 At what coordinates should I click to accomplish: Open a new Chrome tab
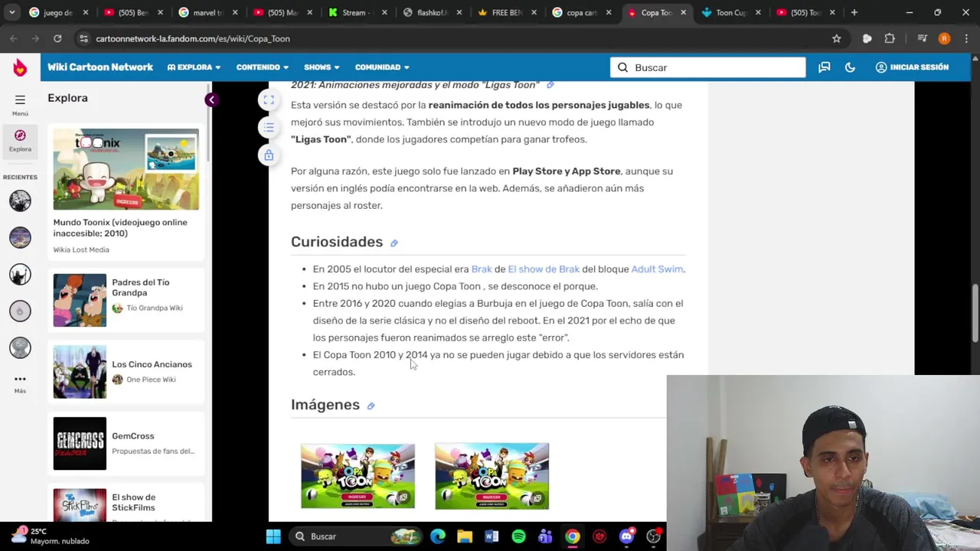click(854, 13)
